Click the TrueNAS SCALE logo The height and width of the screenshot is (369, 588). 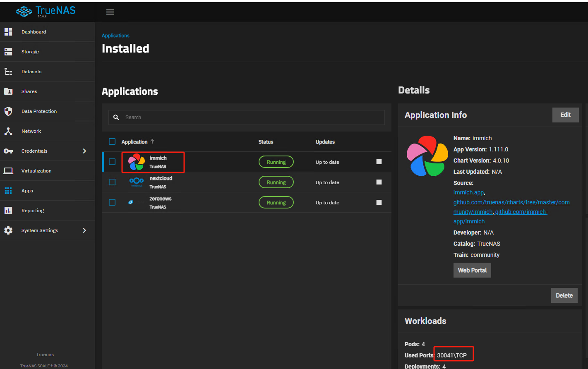[46, 11]
